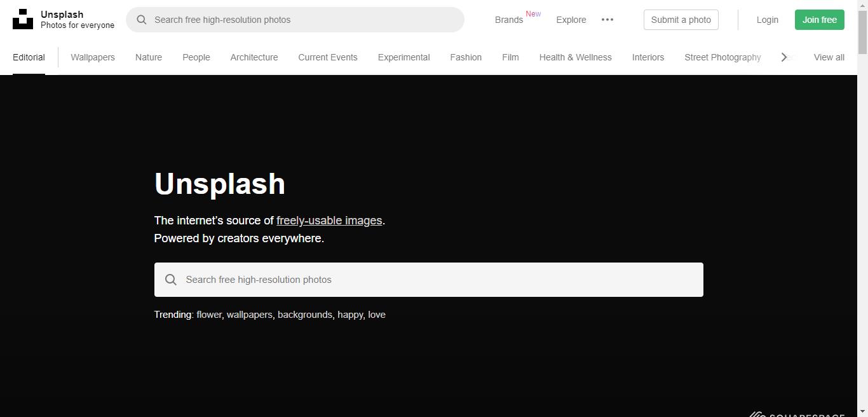Click the Join free button
The image size is (868, 417).
(820, 20)
